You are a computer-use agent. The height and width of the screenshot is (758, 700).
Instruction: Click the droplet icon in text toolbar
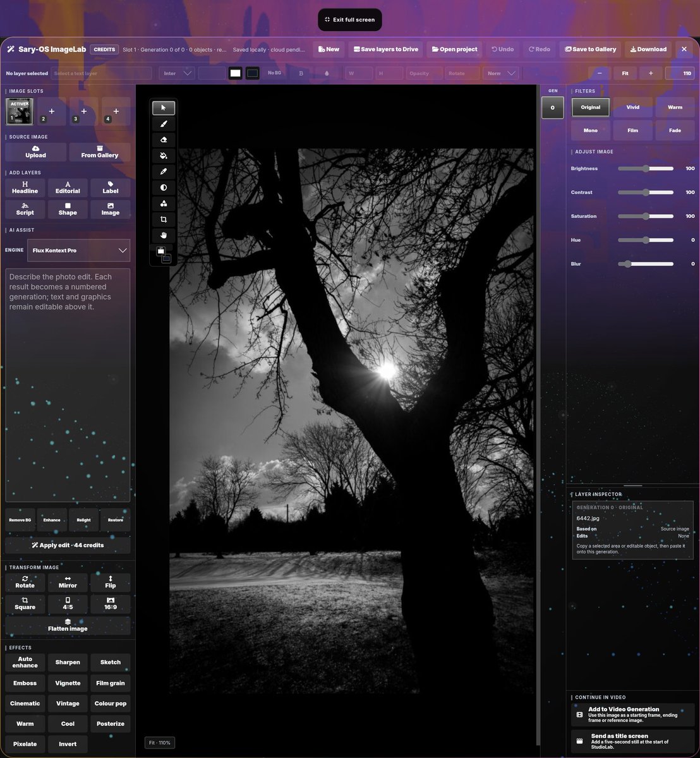[327, 73]
